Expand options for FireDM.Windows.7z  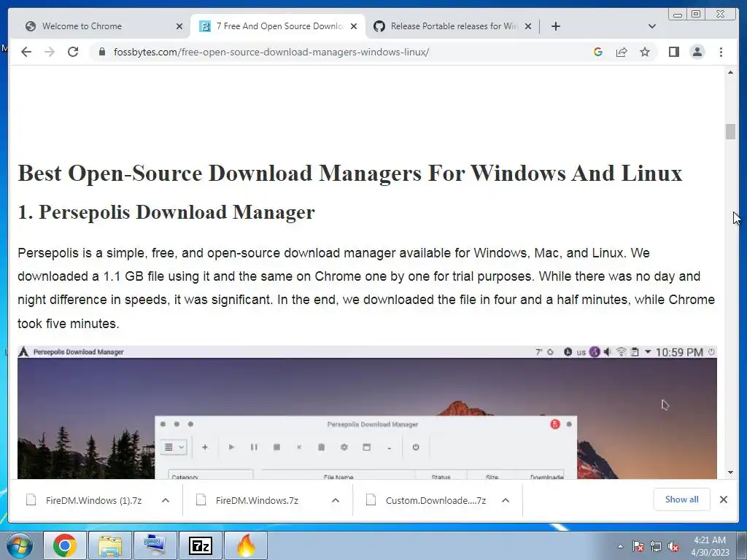[x=336, y=500]
